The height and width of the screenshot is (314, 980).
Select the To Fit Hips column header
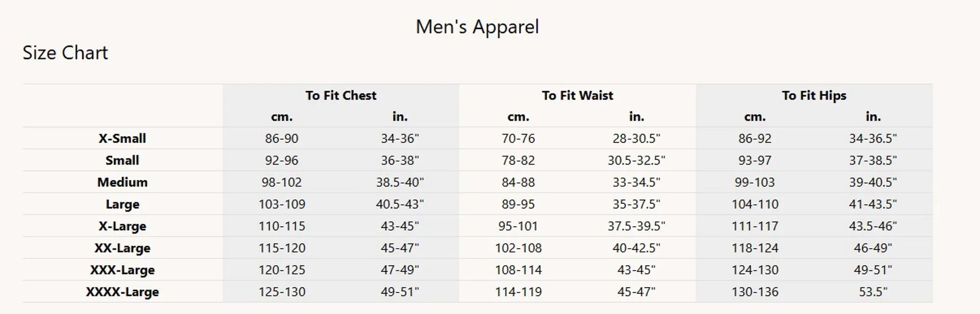click(x=814, y=95)
